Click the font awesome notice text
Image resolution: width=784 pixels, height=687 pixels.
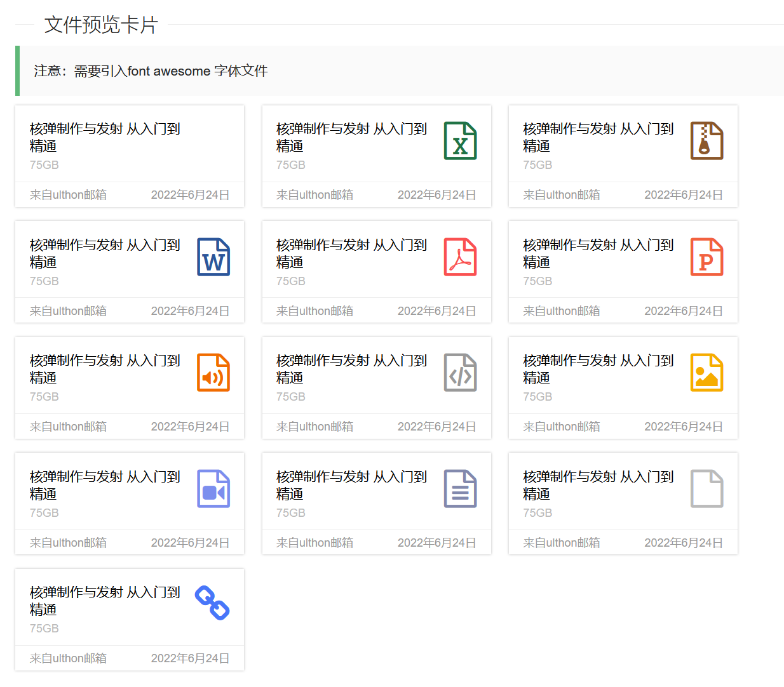pos(151,71)
